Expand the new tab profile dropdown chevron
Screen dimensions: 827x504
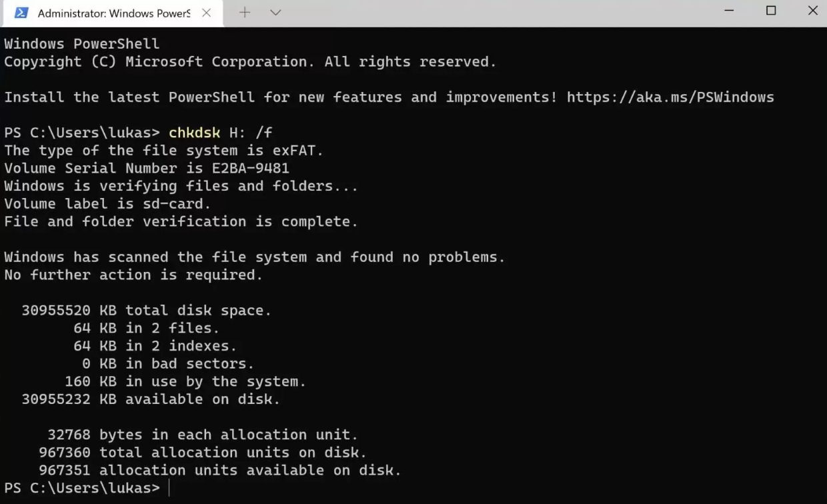pos(275,13)
